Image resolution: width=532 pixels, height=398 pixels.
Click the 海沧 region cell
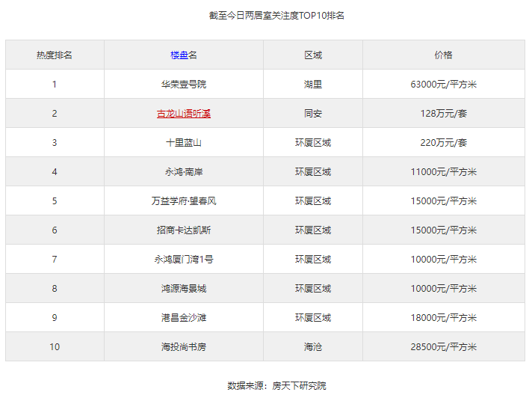313,347
